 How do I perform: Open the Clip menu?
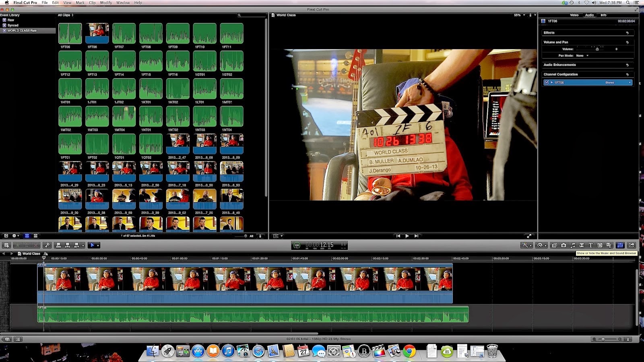92,3
